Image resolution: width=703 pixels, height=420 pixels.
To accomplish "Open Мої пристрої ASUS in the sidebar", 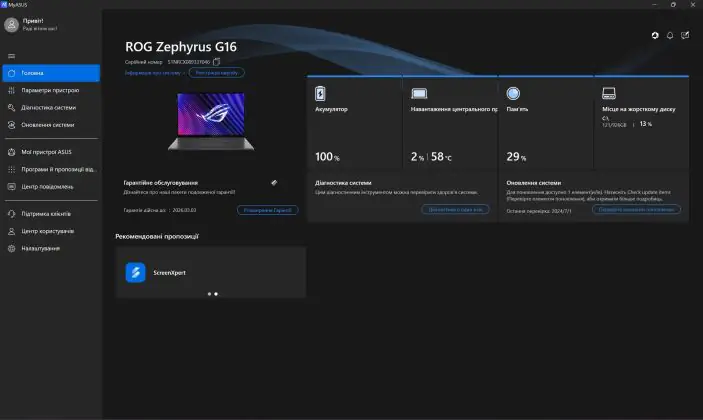I will point(51,152).
